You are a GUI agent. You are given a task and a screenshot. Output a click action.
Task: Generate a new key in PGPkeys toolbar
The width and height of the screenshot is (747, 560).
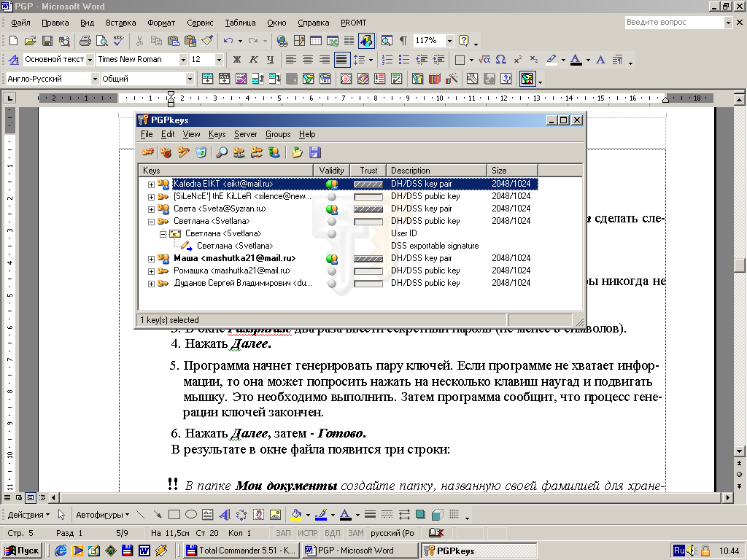pyautogui.click(x=148, y=152)
